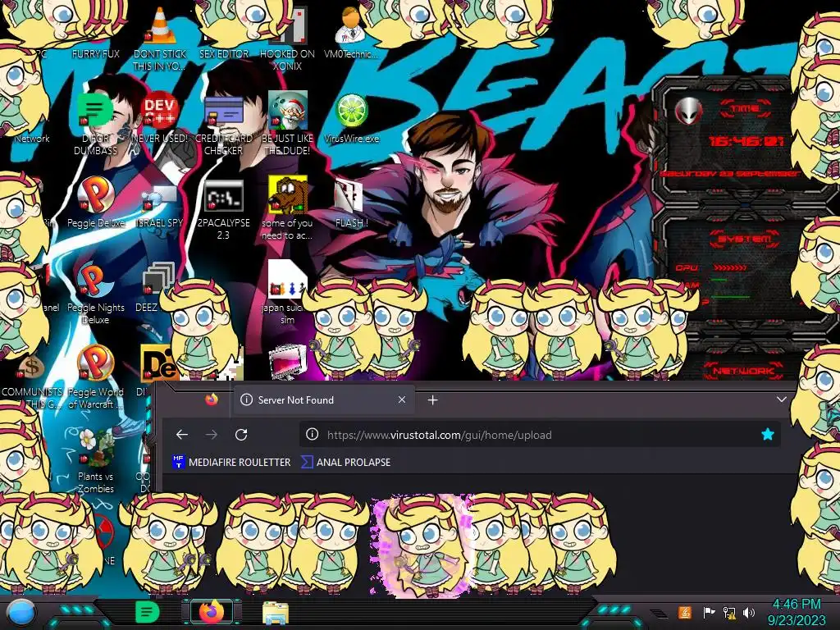Open the FURRY FUX desktop shortcut
Screen dimensions: 840x630
(x=95, y=53)
